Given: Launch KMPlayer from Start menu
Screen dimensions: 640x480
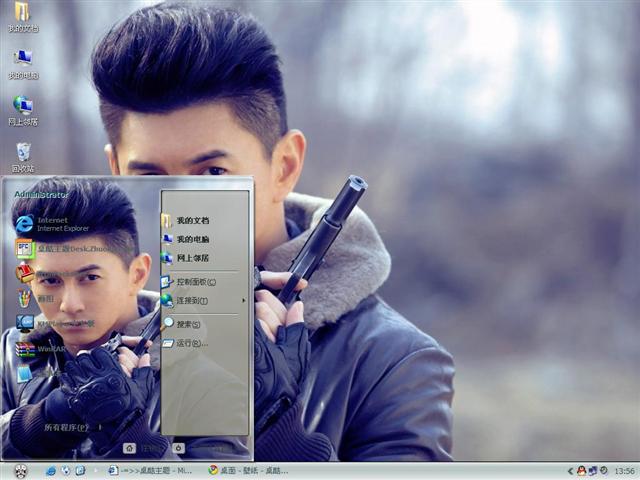Looking at the screenshot, I should pos(55,323).
